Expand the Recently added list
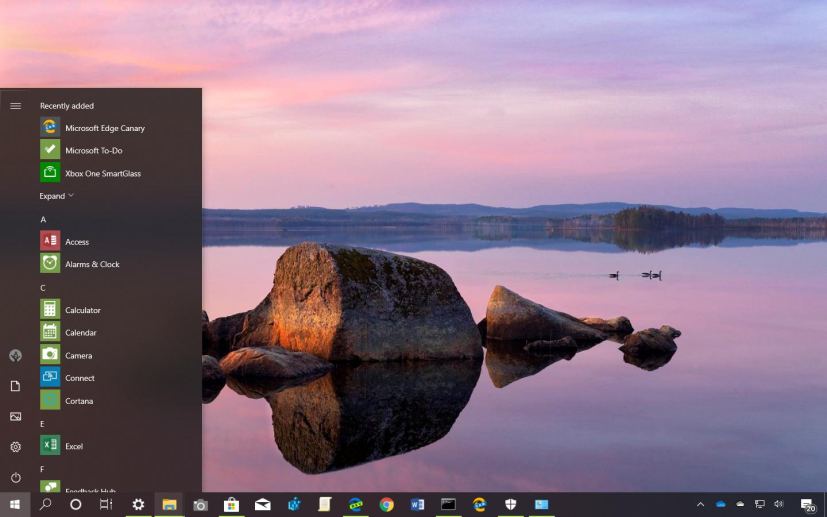Image resolution: width=827 pixels, height=517 pixels. click(x=56, y=196)
